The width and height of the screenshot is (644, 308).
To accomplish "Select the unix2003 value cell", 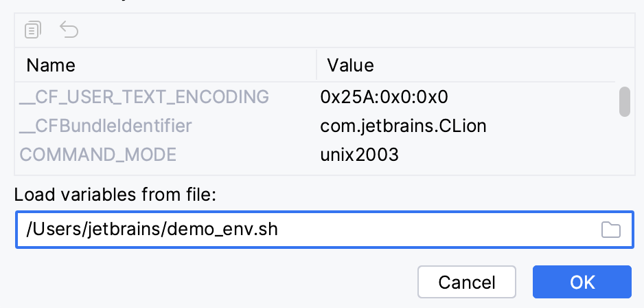I will 359,155.
